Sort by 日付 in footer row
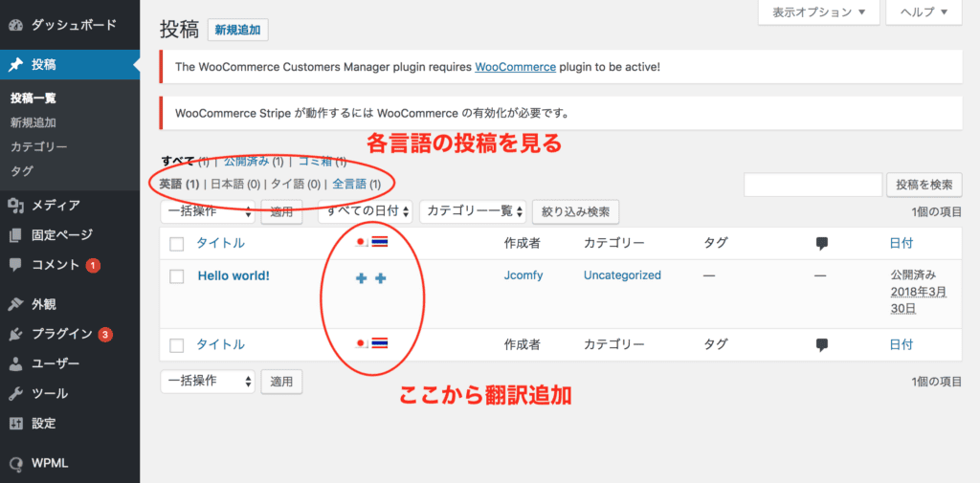 [902, 344]
